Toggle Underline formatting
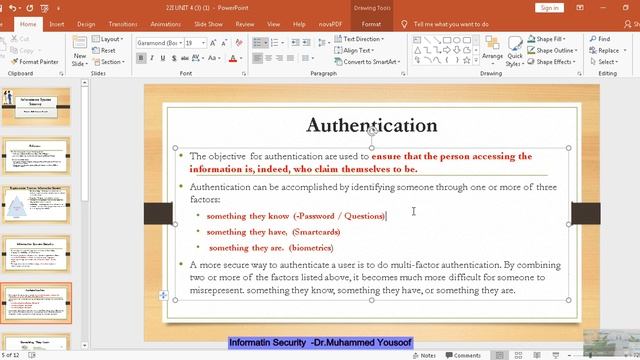 tap(163, 58)
